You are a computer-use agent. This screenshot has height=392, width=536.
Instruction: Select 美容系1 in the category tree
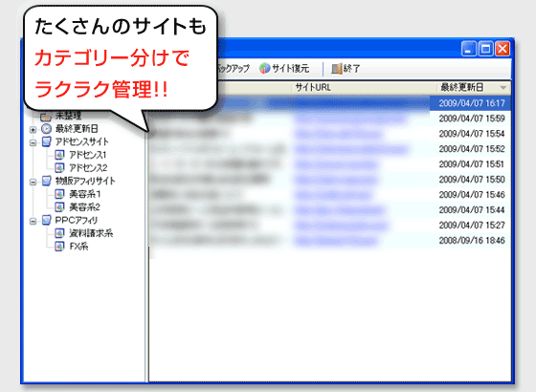tap(85, 194)
